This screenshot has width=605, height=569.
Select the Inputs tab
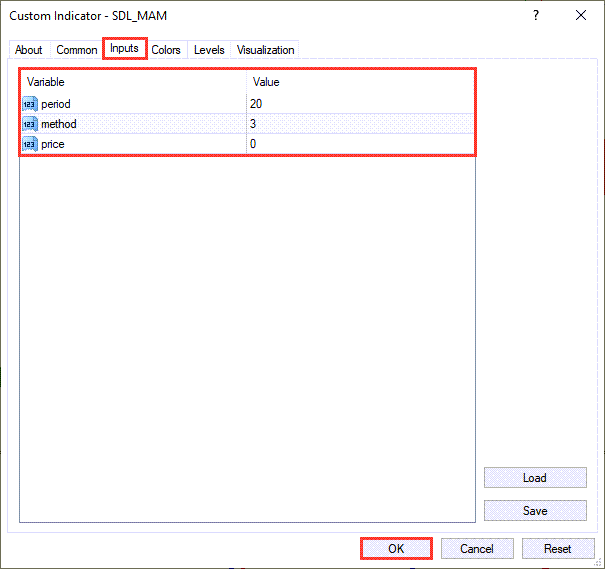[x=125, y=49]
